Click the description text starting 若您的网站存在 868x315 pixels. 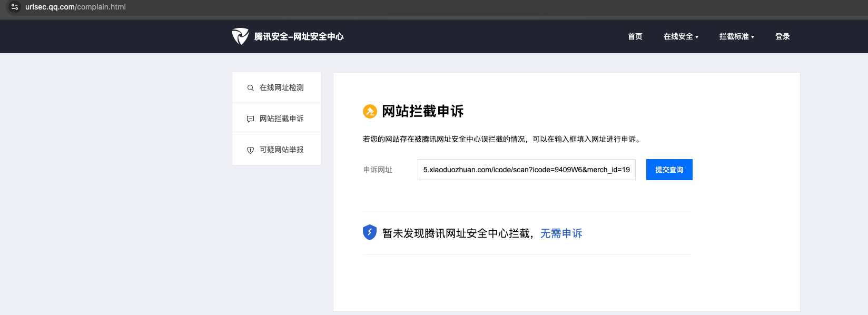pos(502,139)
